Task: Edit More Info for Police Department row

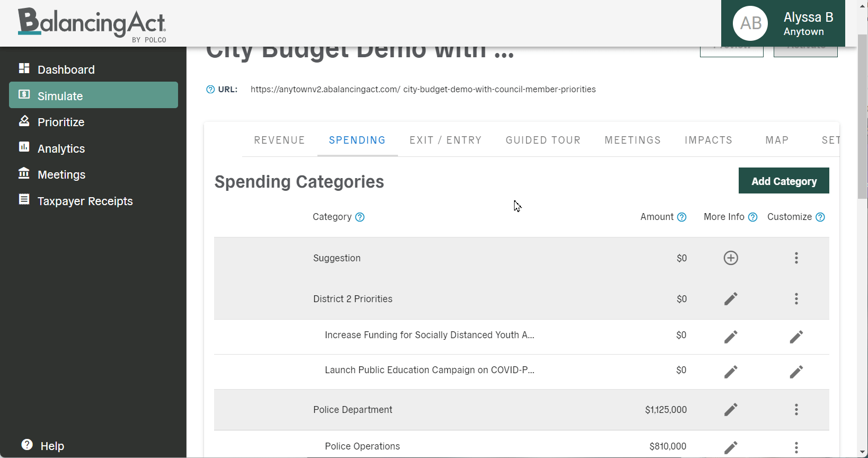Action: click(731, 410)
